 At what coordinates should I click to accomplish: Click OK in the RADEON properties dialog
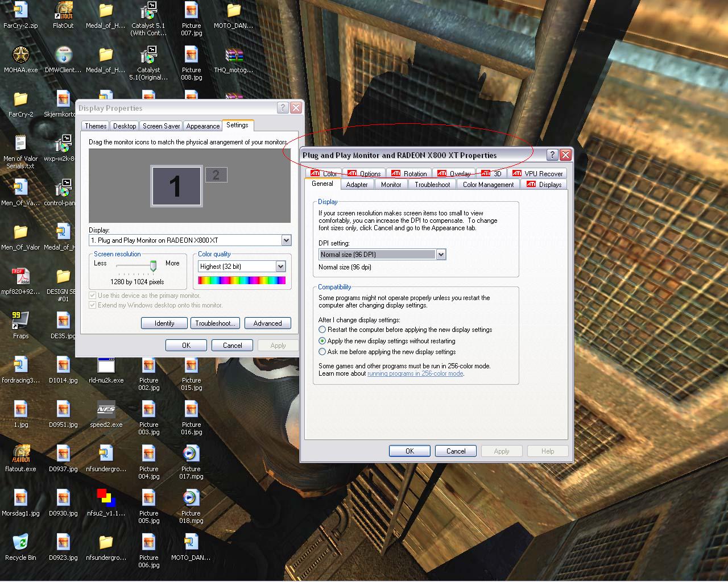409,451
